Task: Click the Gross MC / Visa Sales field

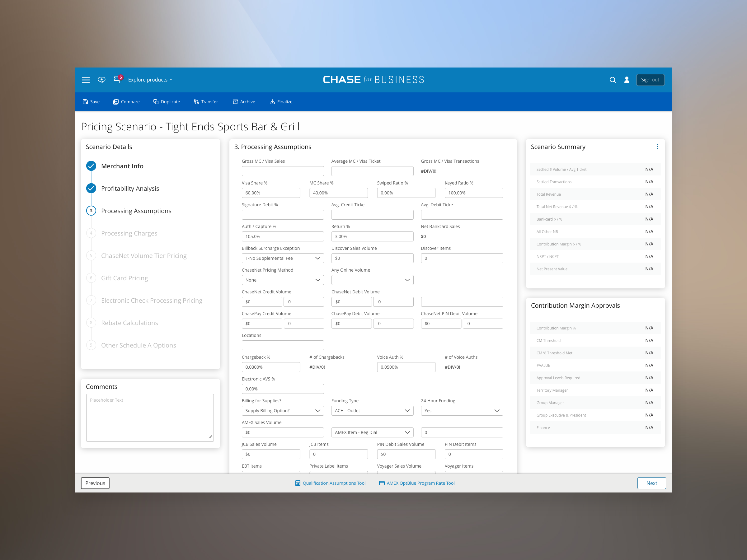Action: coord(283,171)
